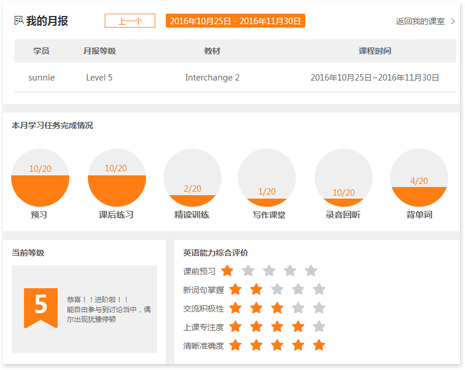
Task: Open the 返回我的课堂 link
Action: (x=420, y=21)
